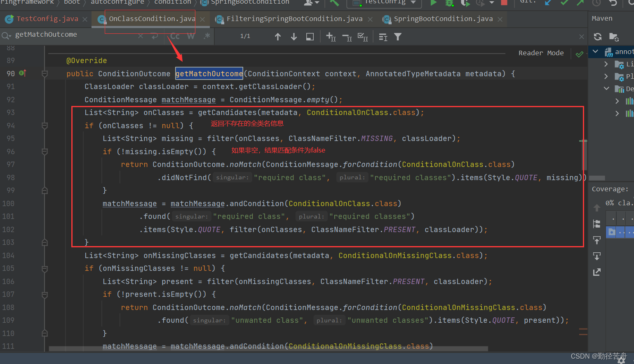Run the TestConfig configuration with the green Run icon
This screenshot has width=634, height=364.
[x=434, y=3]
